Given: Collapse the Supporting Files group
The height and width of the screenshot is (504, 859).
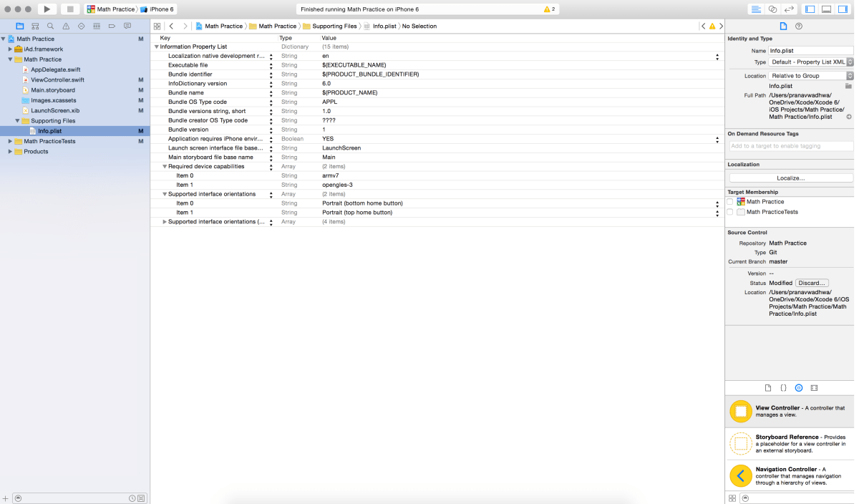Looking at the screenshot, I should point(18,120).
